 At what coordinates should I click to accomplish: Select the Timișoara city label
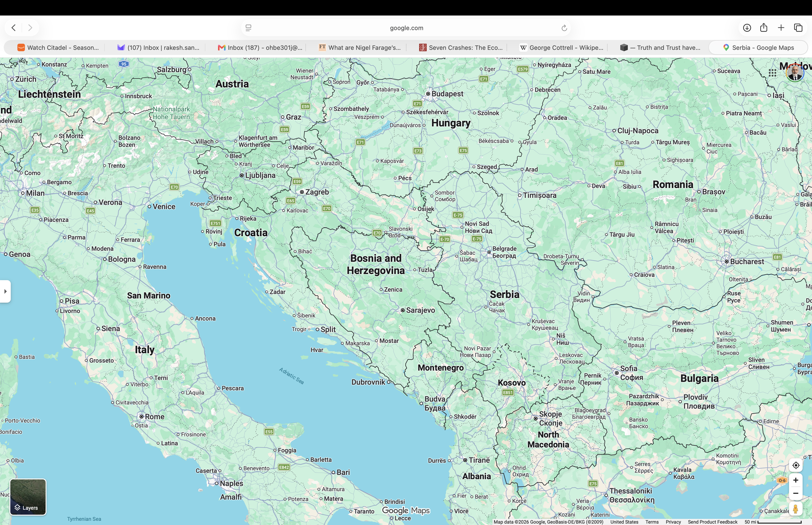(x=539, y=195)
